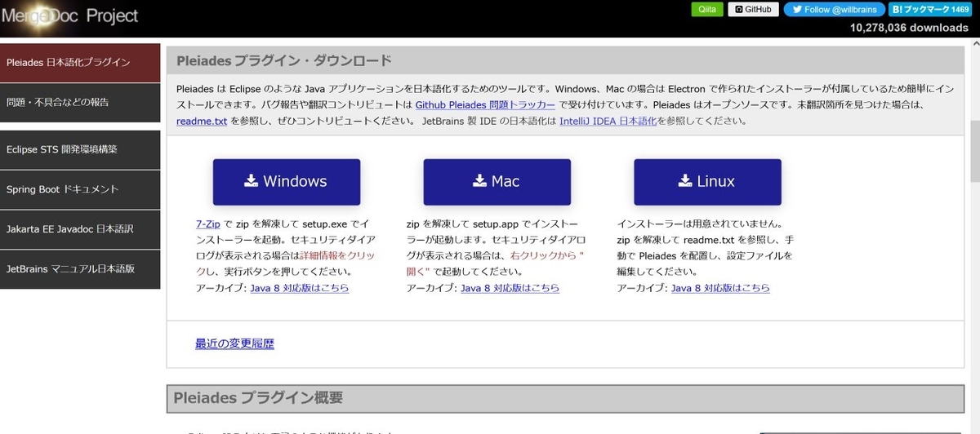Viewport: 980px width, 434px height.
Task: Click the download arrow icon on Mac button
Action: point(480,181)
